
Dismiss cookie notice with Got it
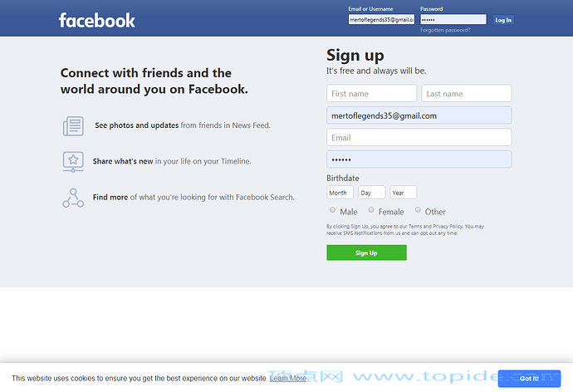coord(529,379)
